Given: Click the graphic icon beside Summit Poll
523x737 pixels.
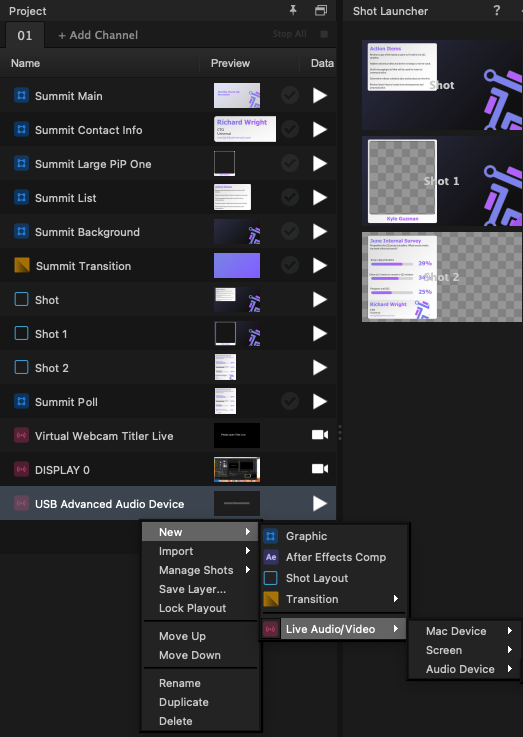Looking at the screenshot, I should [22, 401].
